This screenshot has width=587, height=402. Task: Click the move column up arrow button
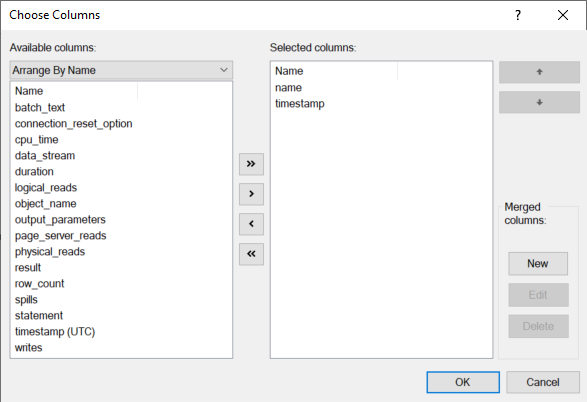pos(539,72)
